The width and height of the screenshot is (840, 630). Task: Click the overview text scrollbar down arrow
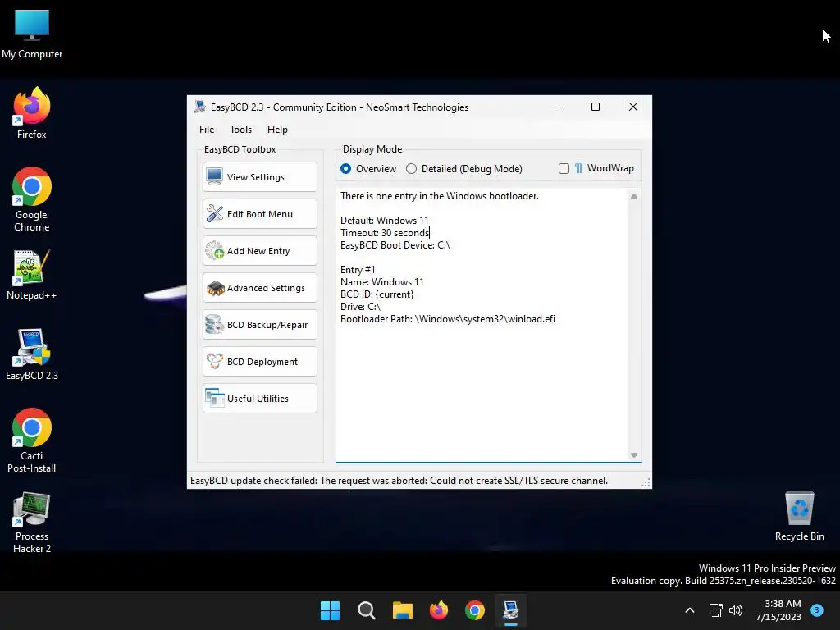[634, 454]
